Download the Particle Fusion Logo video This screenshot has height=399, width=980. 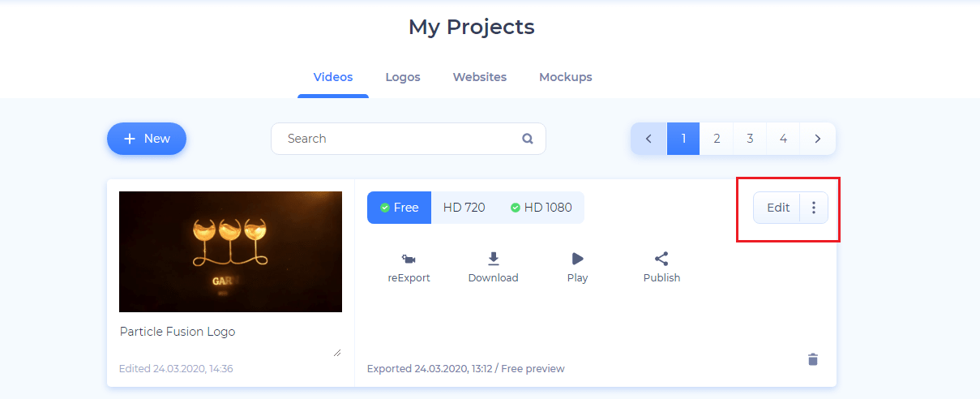493,260
